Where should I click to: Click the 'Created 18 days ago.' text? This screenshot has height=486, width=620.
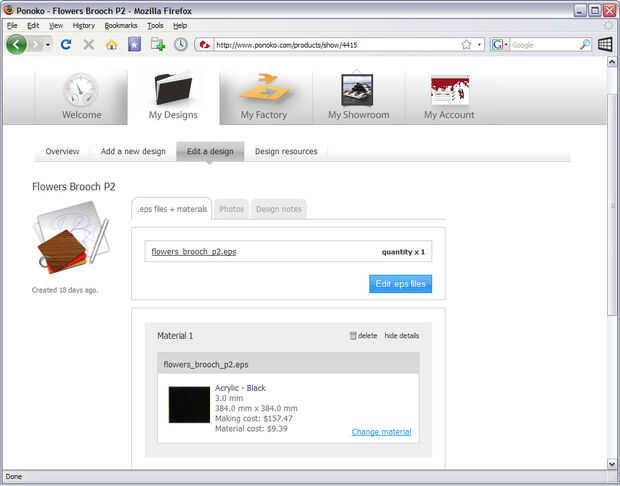pyautogui.click(x=65, y=290)
